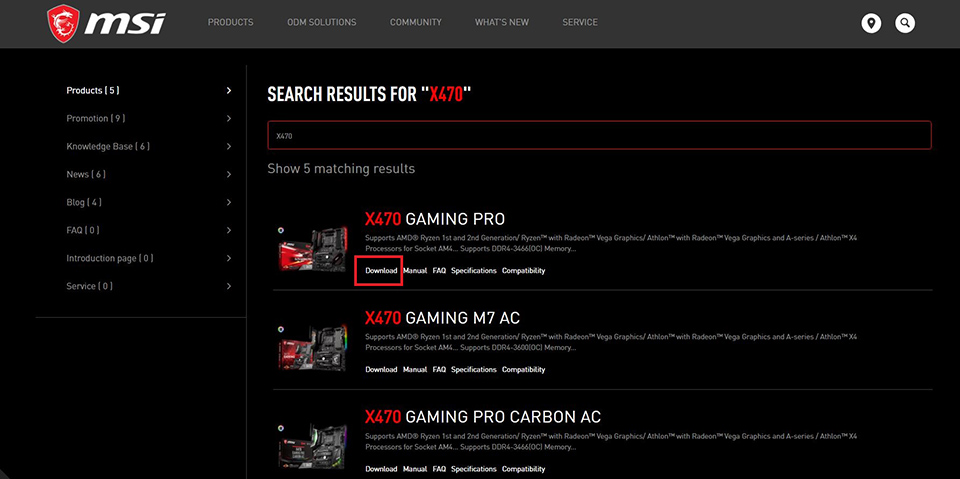The width and height of the screenshot is (960, 479).
Task: Click Compatibility for X470 GAMING PRO CARBON AC
Action: [523, 469]
